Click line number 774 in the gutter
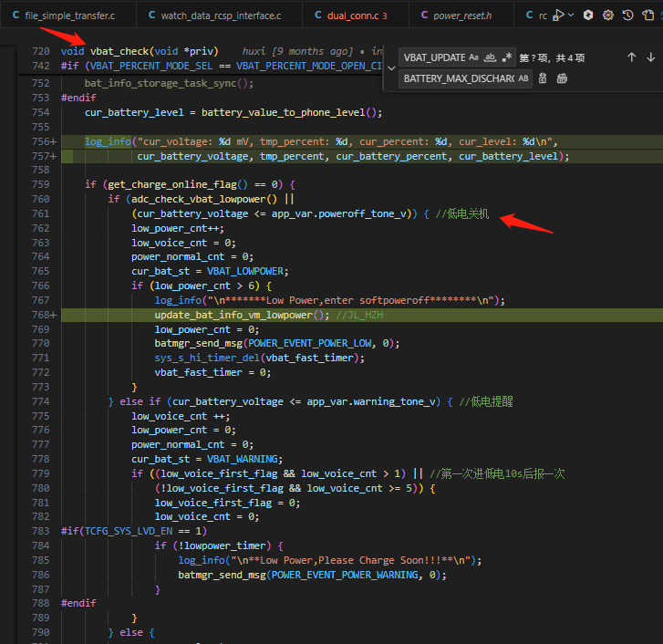 (41, 401)
